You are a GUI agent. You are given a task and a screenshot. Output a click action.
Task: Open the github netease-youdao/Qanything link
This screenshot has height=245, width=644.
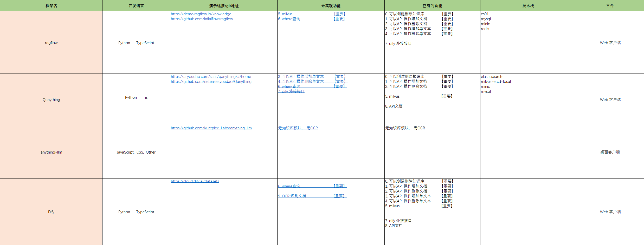click(211, 82)
